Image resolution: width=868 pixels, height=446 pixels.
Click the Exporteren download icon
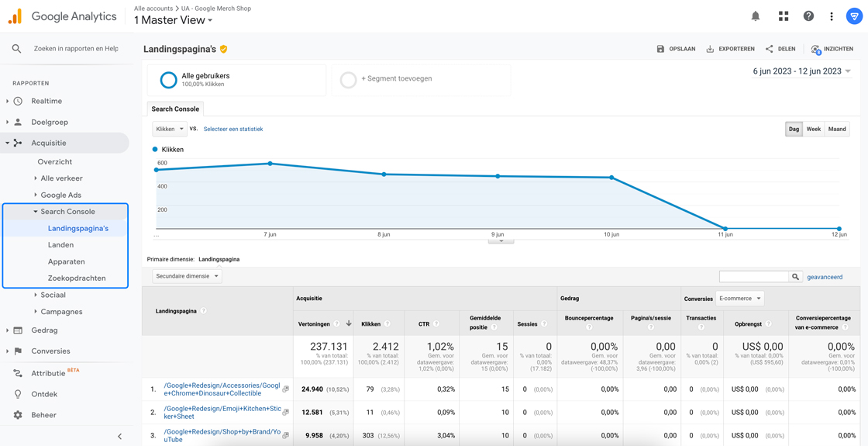pos(710,49)
